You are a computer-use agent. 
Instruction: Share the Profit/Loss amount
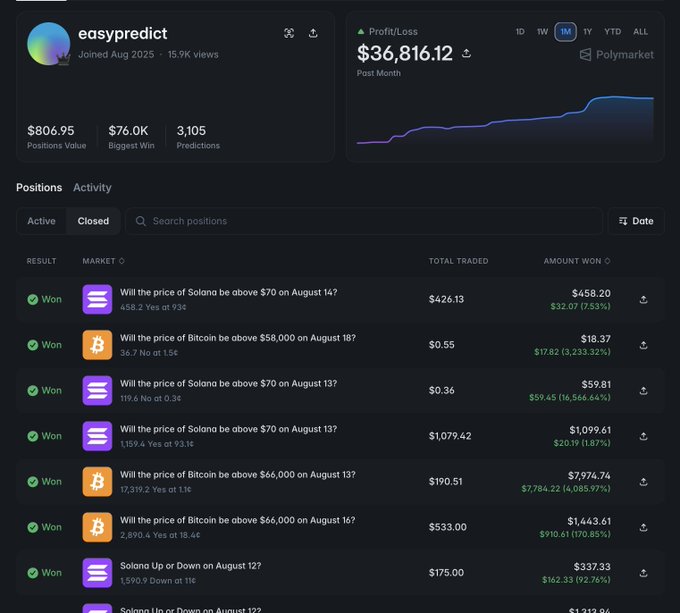(x=466, y=53)
